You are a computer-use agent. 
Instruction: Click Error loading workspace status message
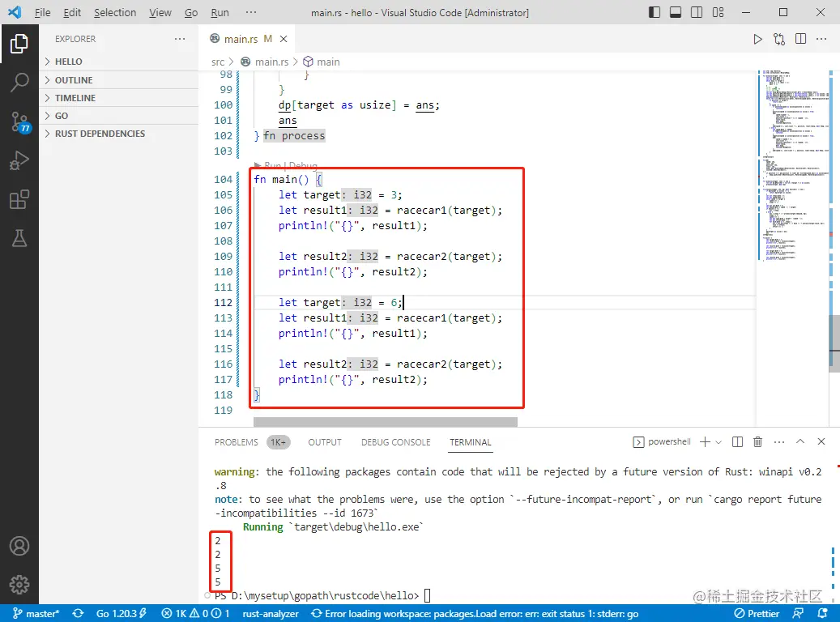pyautogui.click(x=475, y=613)
